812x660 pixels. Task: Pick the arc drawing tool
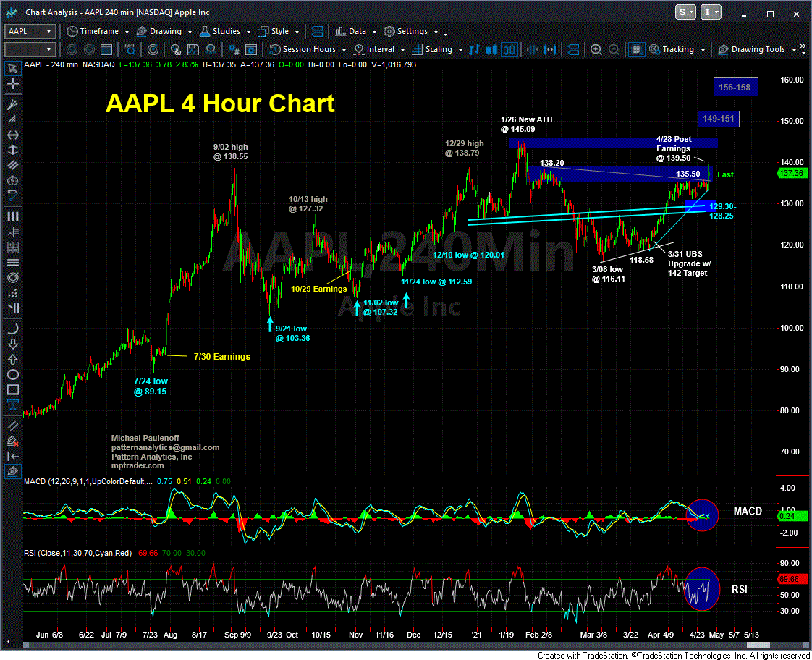pos(12,328)
